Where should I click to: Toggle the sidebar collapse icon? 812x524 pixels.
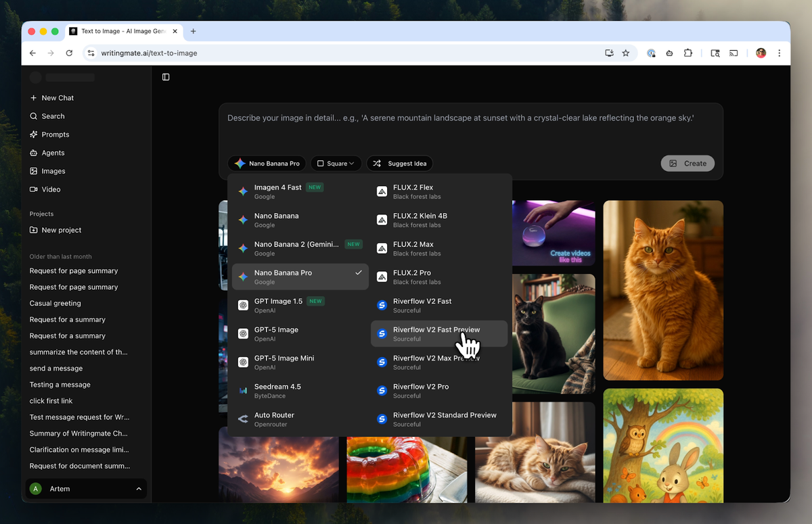(x=166, y=77)
